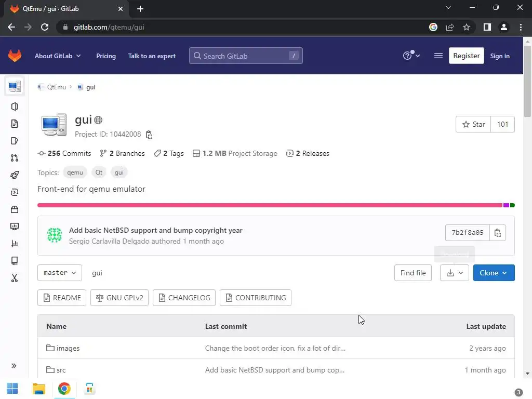This screenshot has height=399, width=532.
Task: Click the gui project avatar in sidebar
Action: [x=15, y=86]
